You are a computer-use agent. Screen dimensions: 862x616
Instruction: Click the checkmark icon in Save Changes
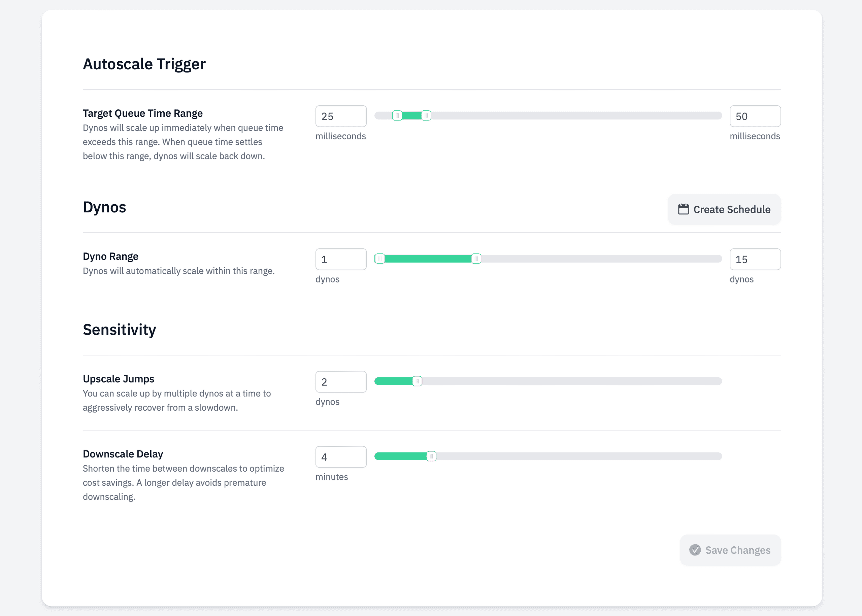[x=696, y=550]
